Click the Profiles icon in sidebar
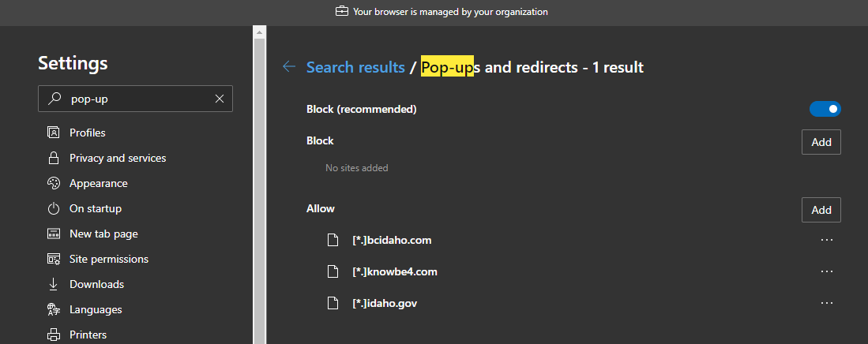The height and width of the screenshot is (344, 868). click(x=54, y=133)
